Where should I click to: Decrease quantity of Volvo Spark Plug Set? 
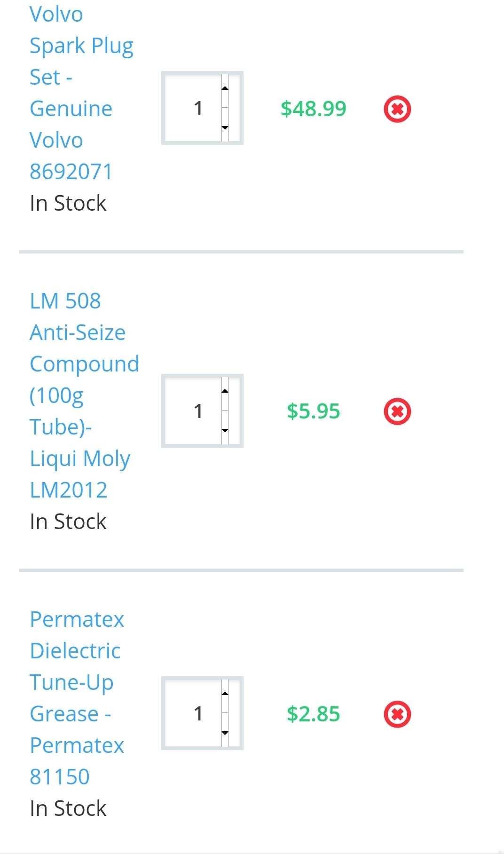[225, 128]
